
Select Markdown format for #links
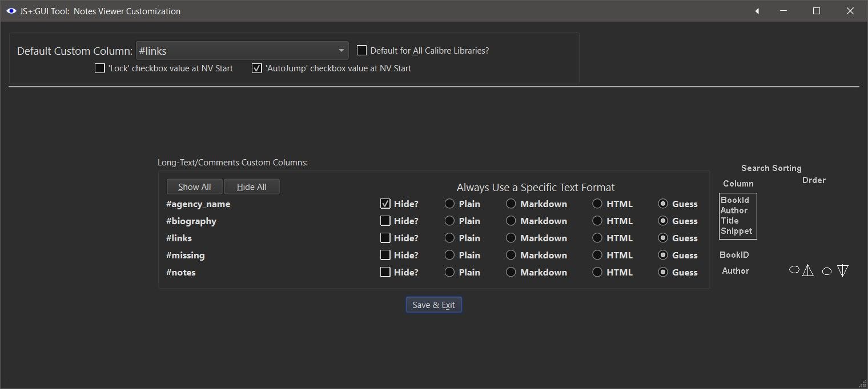pos(511,238)
